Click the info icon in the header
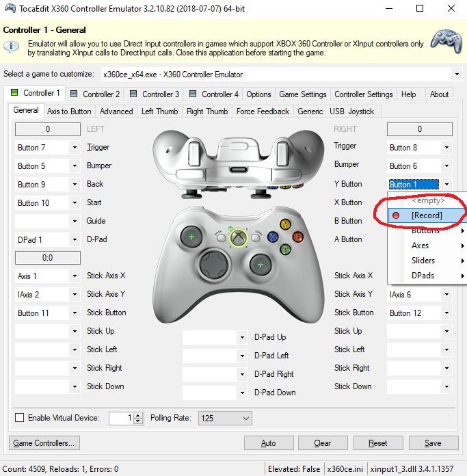Viewport: 467px width, 476px height. coord(11,47)
